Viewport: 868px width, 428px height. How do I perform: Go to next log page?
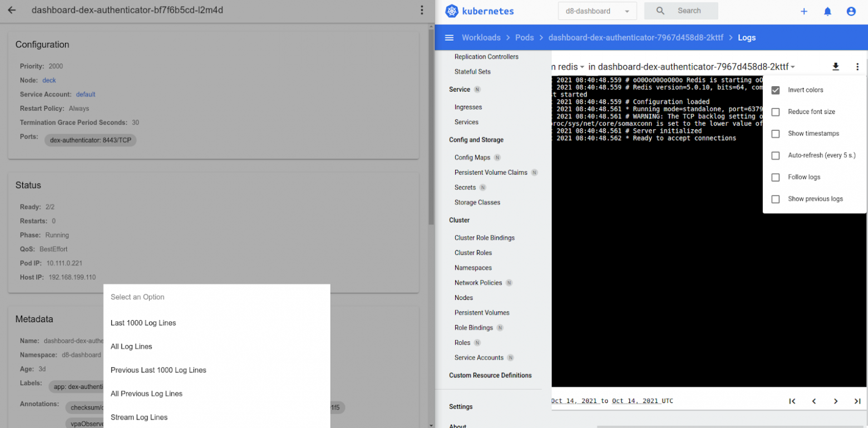point(835,401)
